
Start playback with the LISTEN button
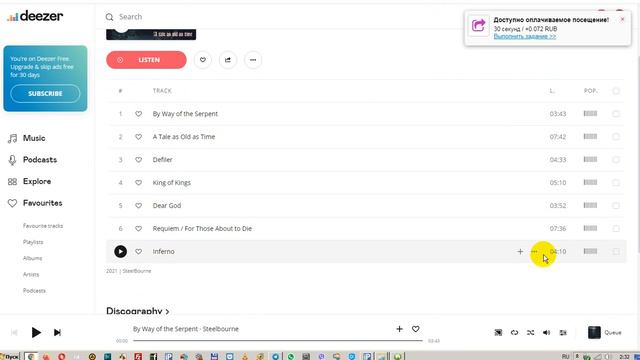click(146, 60)
